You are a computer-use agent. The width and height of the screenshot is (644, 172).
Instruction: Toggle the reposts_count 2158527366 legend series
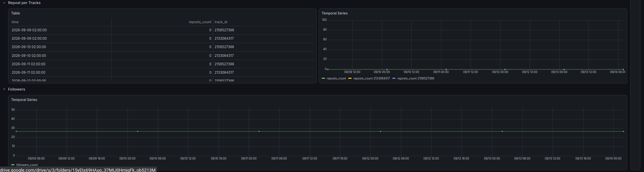pos(416,78)
